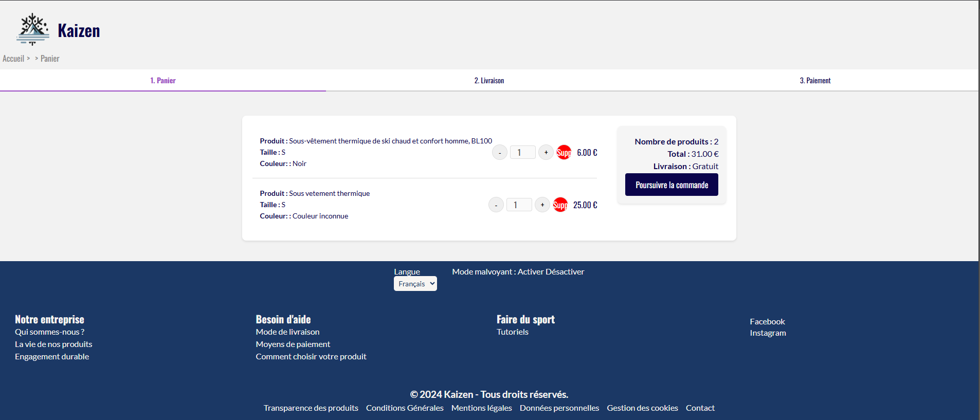Visit the Tutoriels page link
The width and height of the screenshot is (980, 420).
(x=512, y=332)
